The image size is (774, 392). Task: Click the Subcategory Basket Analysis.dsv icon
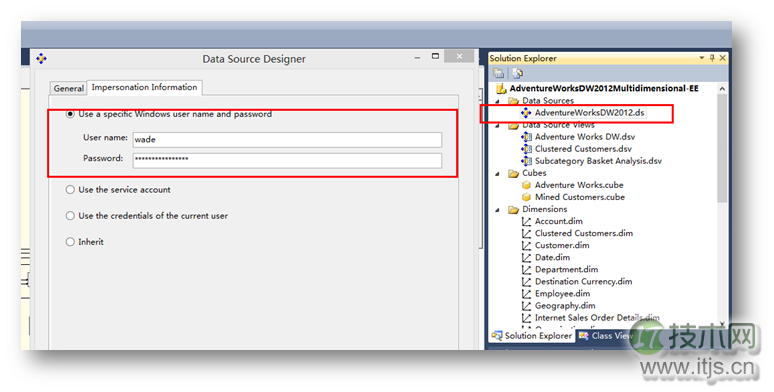(x=526, y=161)
